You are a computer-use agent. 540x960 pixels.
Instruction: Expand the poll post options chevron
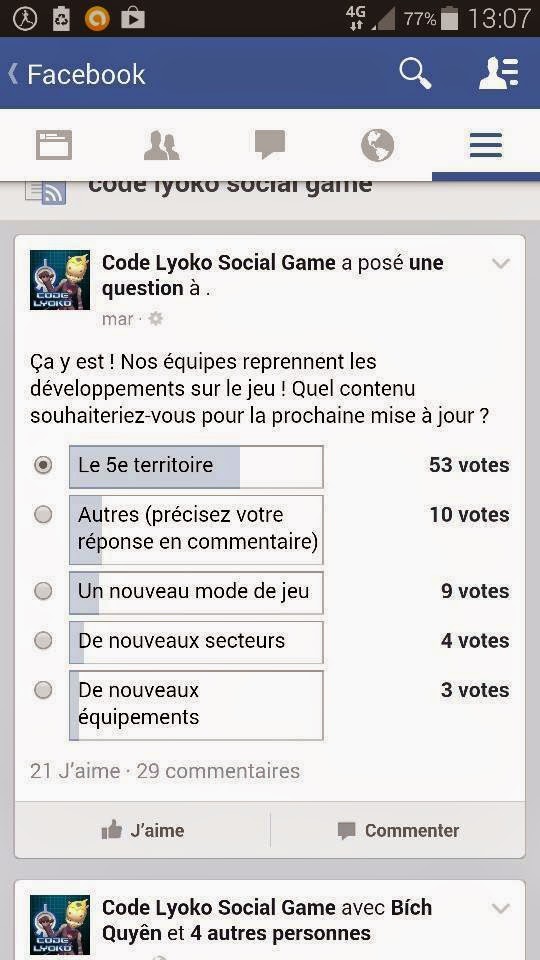coord(501,264)
